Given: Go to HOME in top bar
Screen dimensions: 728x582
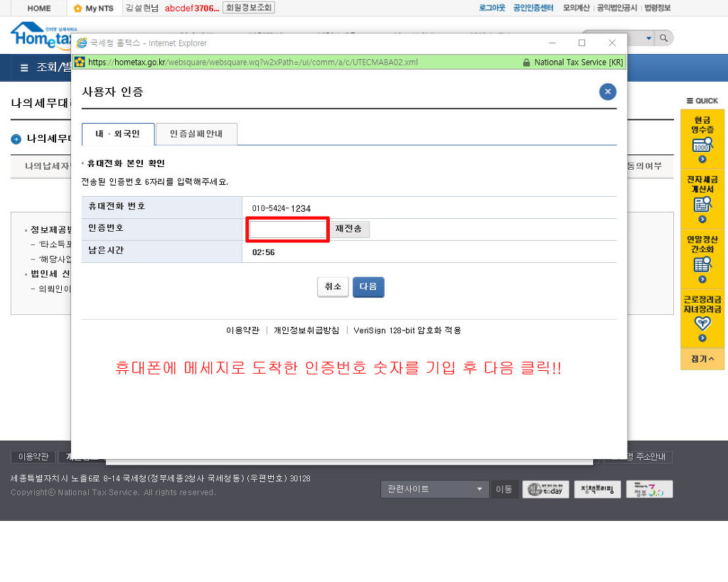Looking at the screenshot, I should click(x=39, y=9).
